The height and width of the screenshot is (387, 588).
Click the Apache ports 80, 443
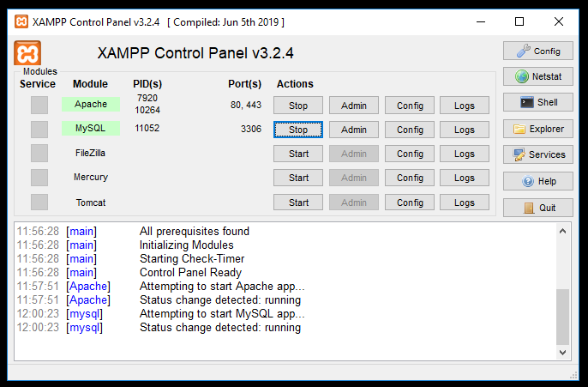click(x=246, y=105)
